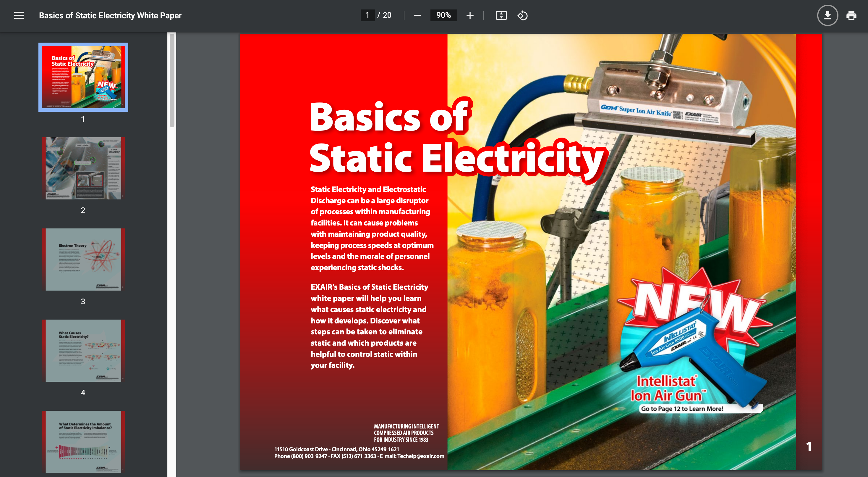The height and width of the screenshot is (477, 868).
Task: Click paragraph starting 'Static Electricity and Electrostatic'
Action: 372,228
